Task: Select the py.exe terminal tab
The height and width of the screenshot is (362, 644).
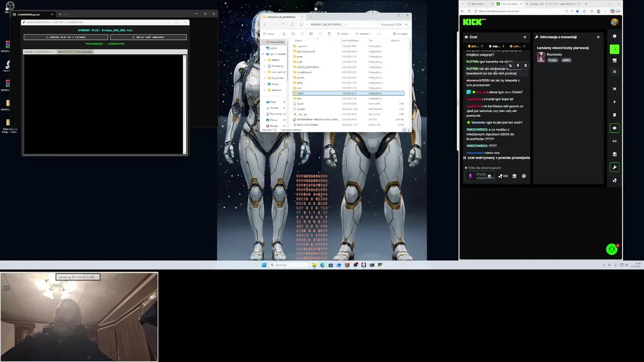Action: pyautogui.click(x=33, y=14)
